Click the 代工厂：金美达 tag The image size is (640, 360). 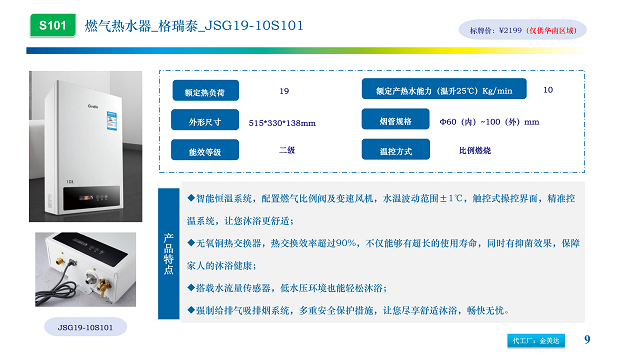pyautogui.click(x=536, y=340)
